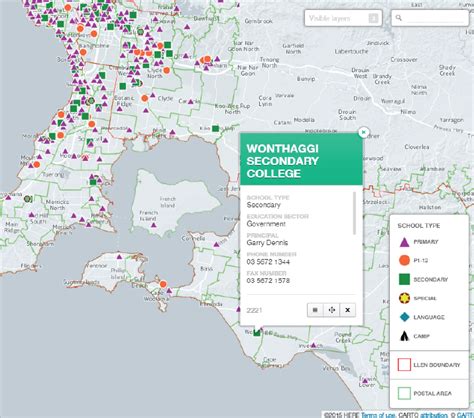Image resolution: width=474 pixels, height=418 pixels.
Task: Click the move/center arrows button in popup
Action: [x=332, y=310]
